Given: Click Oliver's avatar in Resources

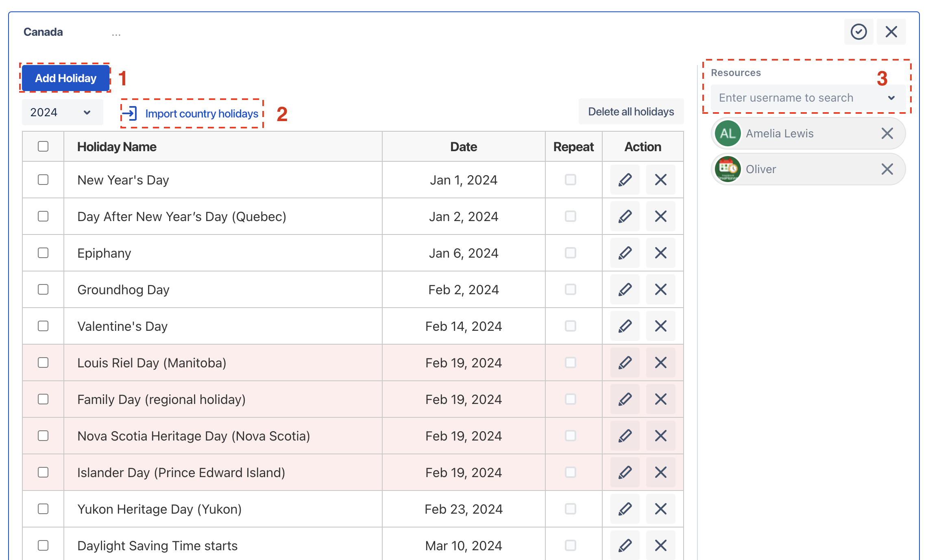Looking at the screenshot, I should pyautogui.click(x=728, y=169).
